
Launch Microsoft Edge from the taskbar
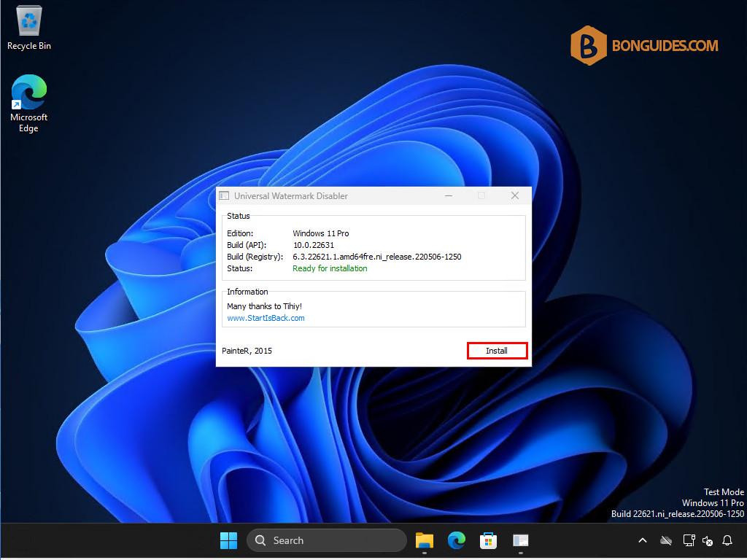pos(457,540)
